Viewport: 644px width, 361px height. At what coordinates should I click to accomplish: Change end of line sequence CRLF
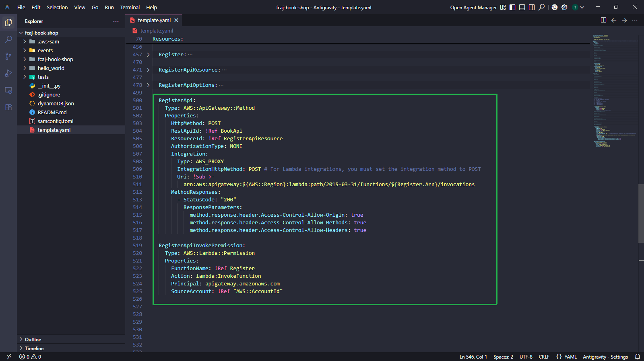click(x=544, y=357)
